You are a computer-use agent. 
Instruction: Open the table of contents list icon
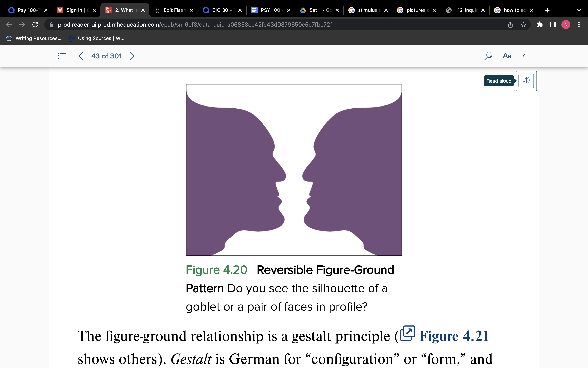click(62, 56)
